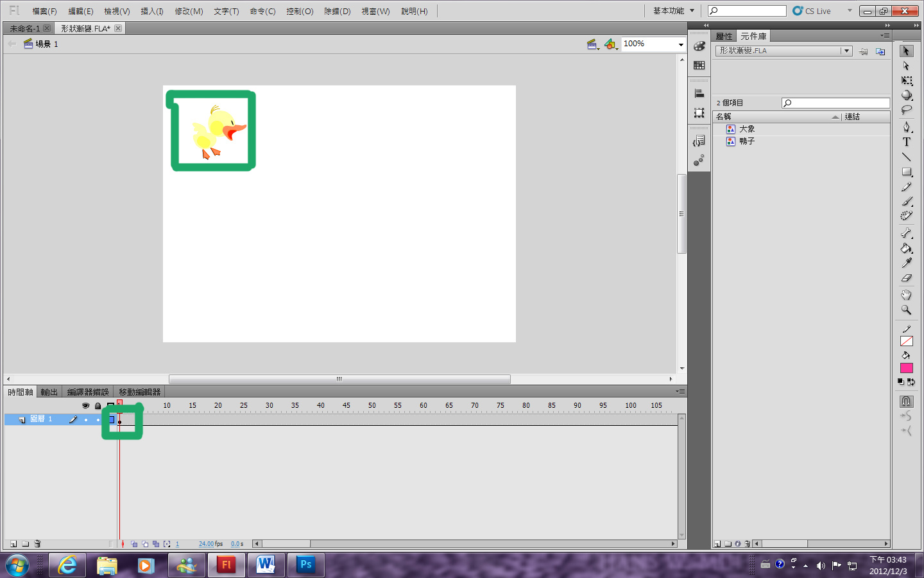Toggle Lock All Layers padlock icon
The image size is (924, 578).
pos(98,406)
